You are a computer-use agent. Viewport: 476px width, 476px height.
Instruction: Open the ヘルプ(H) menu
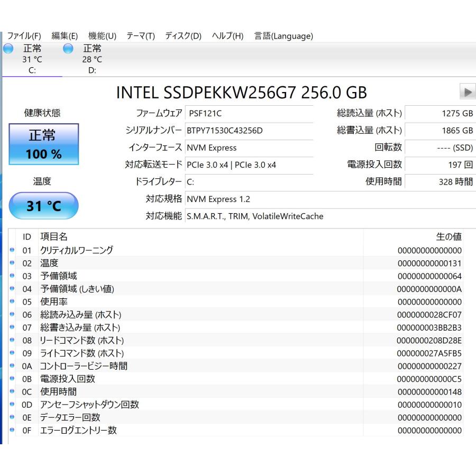(x=227, y=36)
